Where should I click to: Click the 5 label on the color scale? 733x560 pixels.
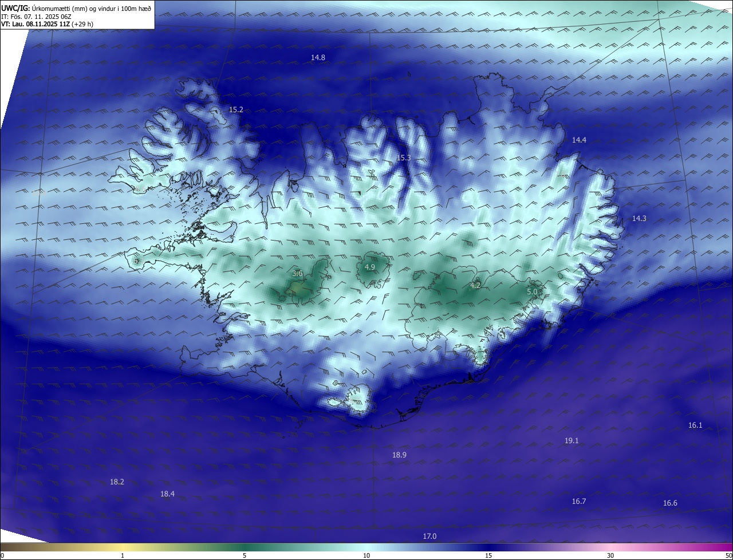pyautogui.click(x=245, y=555)
